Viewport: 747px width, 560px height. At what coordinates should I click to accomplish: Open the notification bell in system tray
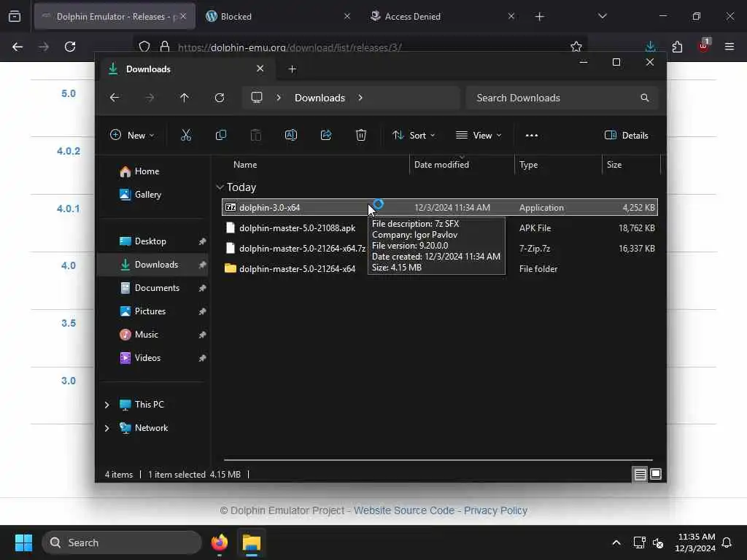tap(727, 542)
